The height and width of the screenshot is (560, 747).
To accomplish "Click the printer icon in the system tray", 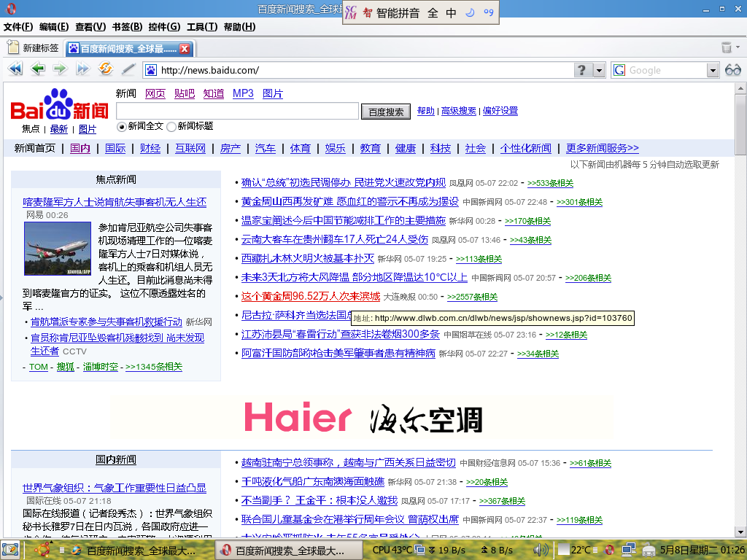I will coord(649,551).
